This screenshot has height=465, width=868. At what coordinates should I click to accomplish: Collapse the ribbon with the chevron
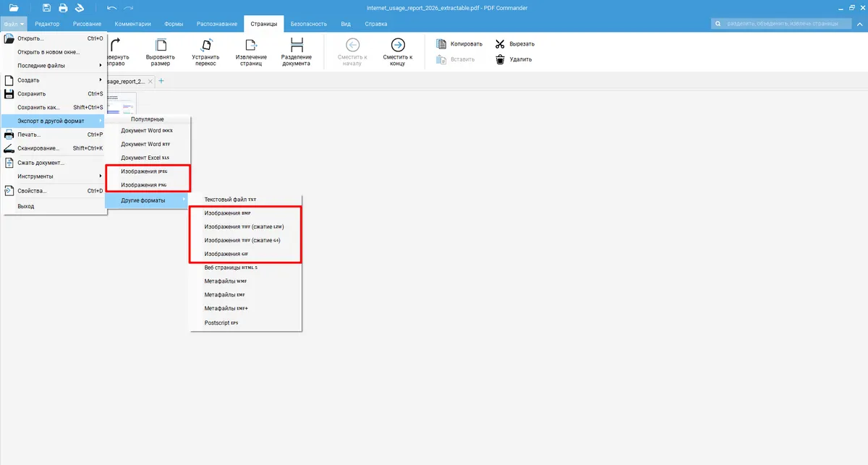tap(860, 24)
